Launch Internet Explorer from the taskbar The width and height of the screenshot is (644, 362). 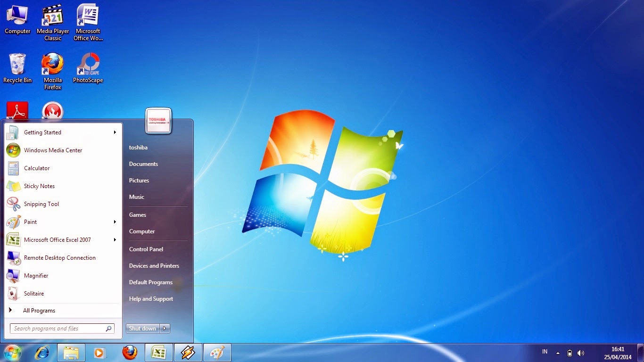tap(42, 353)
